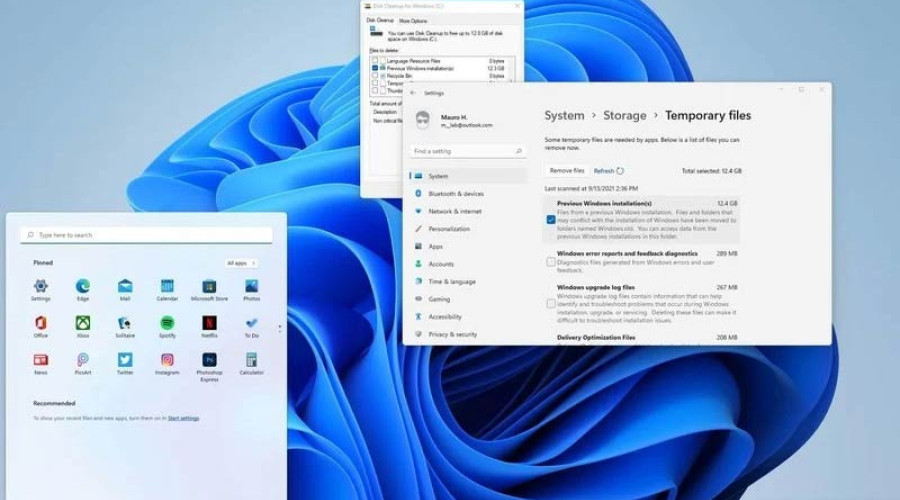
Task: Click the Find a setting search box
Action: (468, 151)
